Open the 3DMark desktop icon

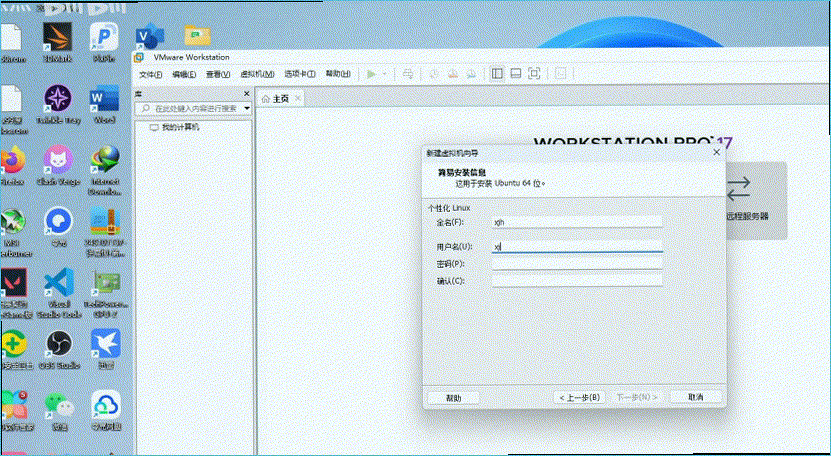(58, 42)
